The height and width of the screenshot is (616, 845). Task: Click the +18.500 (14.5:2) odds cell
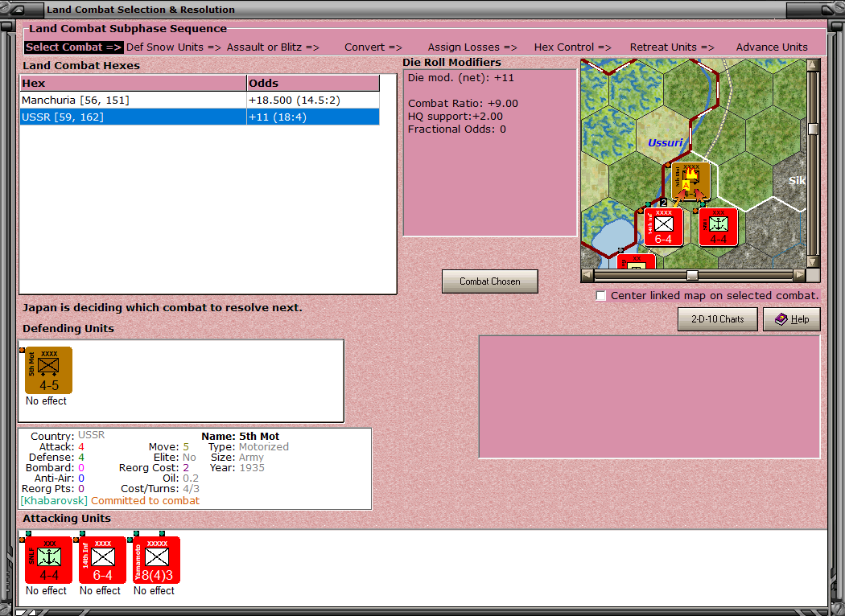(313, 101)
